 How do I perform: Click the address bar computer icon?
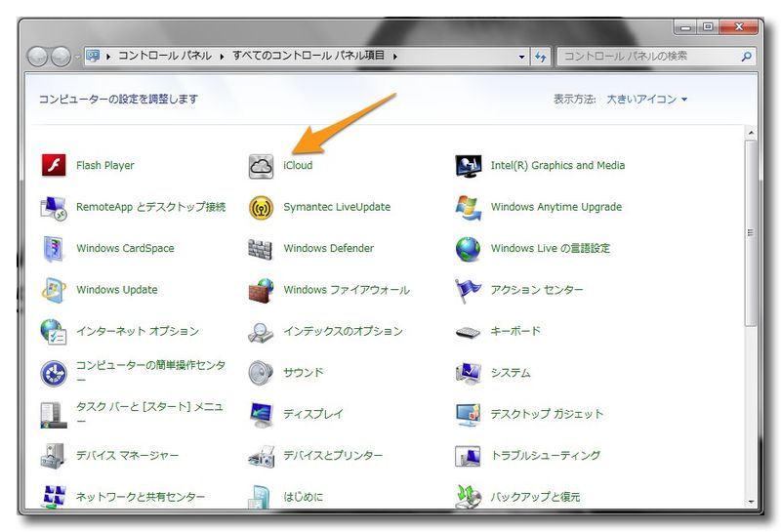pos(94,56)
